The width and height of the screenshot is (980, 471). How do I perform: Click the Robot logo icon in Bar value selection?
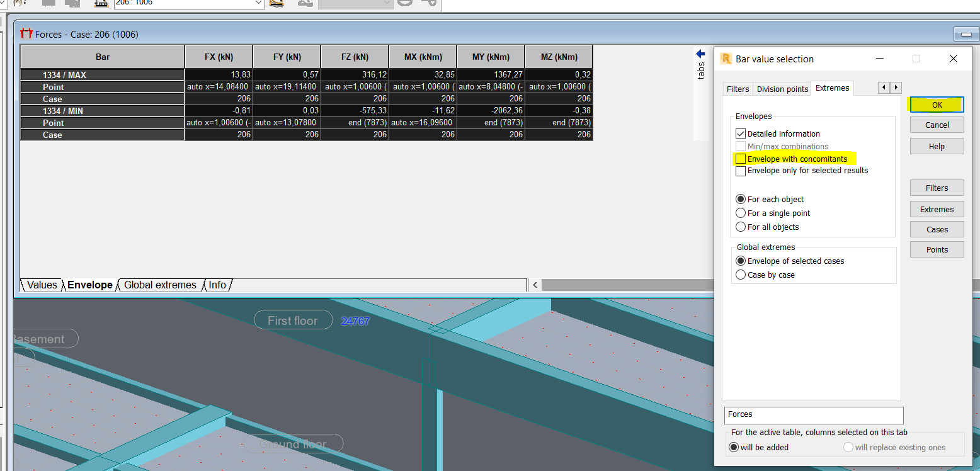726,59
